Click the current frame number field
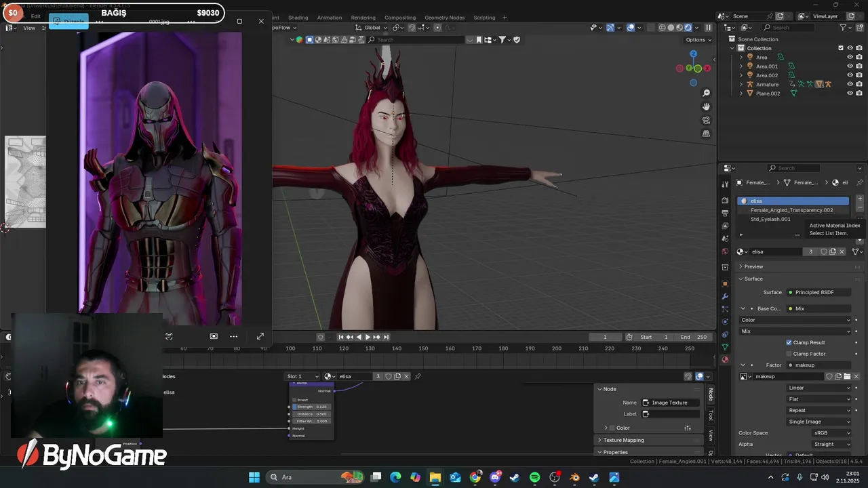Viewport: 868px width, 488px height. point(605,337)
